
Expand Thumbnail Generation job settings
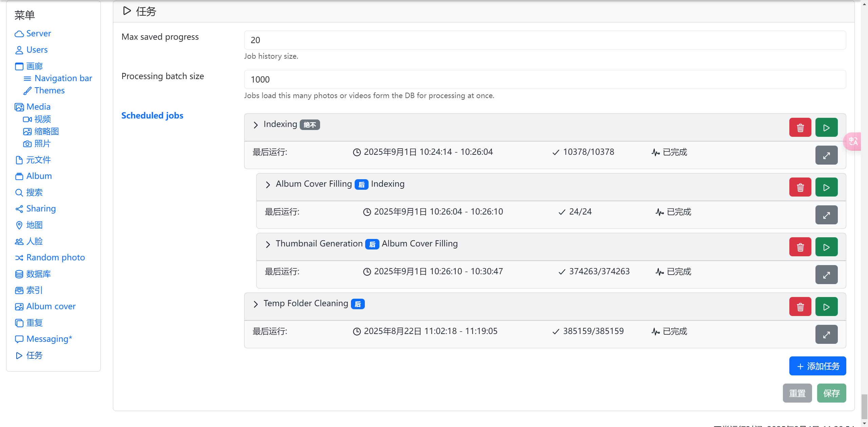click(268, 244)
